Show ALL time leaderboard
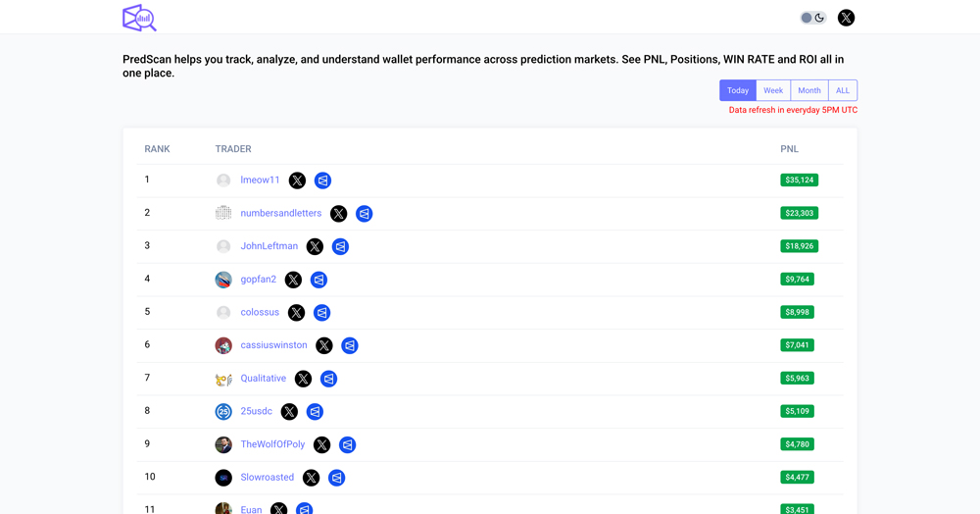This screenshot has height=514, width=980. [843, 90]
